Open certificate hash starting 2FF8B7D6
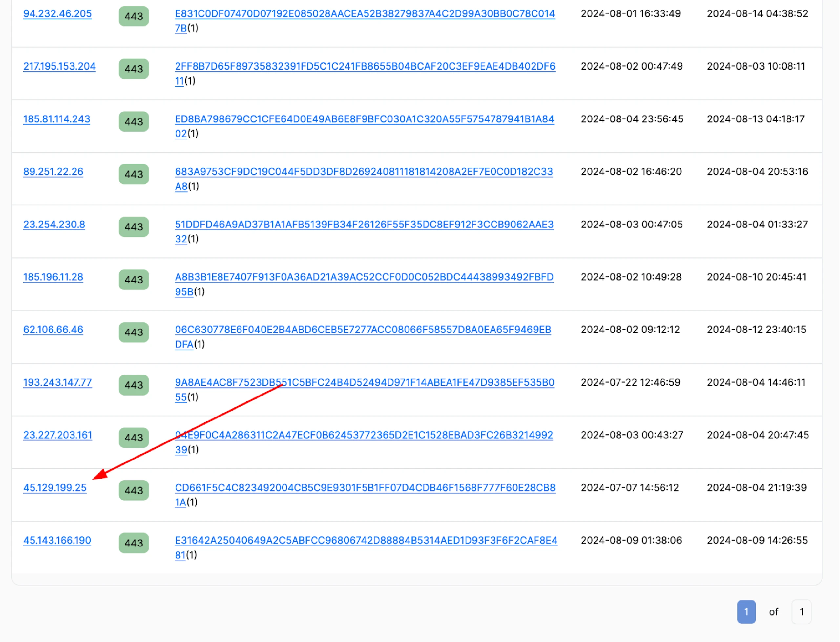840x642 pixels. click(x=365, y=74)
